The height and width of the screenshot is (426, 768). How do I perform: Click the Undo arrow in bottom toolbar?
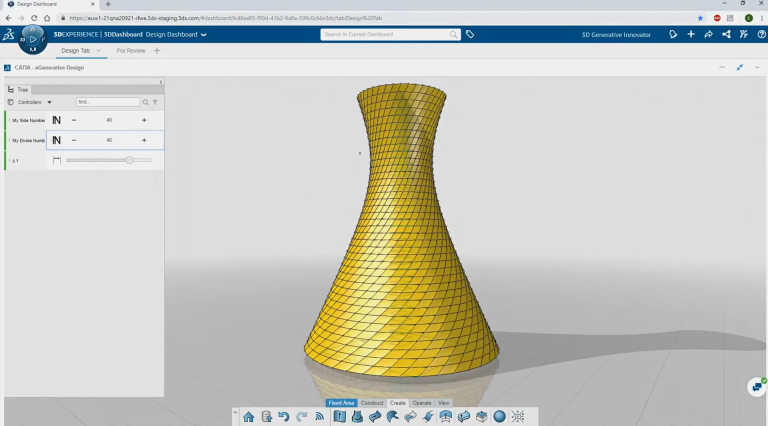284,416
